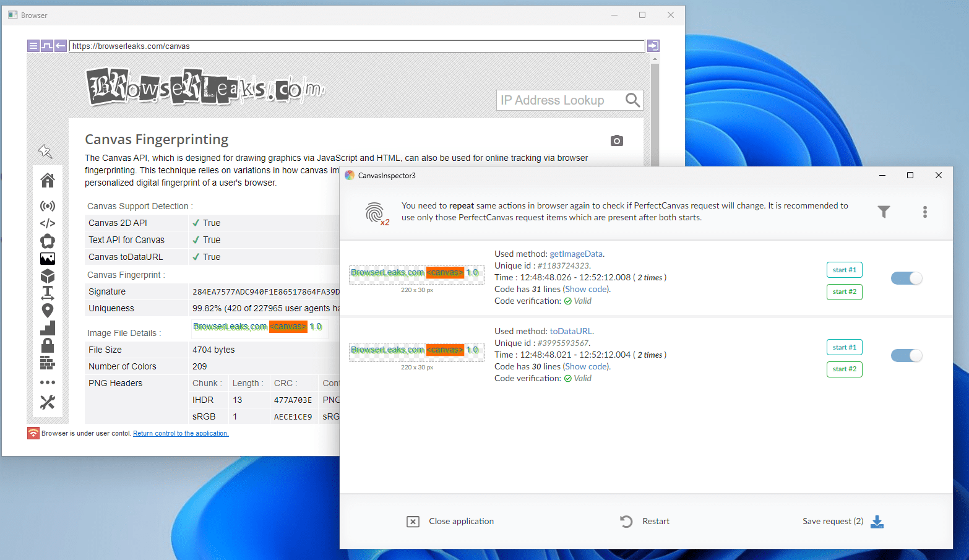Toggle off the getImageData canvas request
The height and width of the screenshot is (560, 969).
pyautogui.click(x=907, y=278)
